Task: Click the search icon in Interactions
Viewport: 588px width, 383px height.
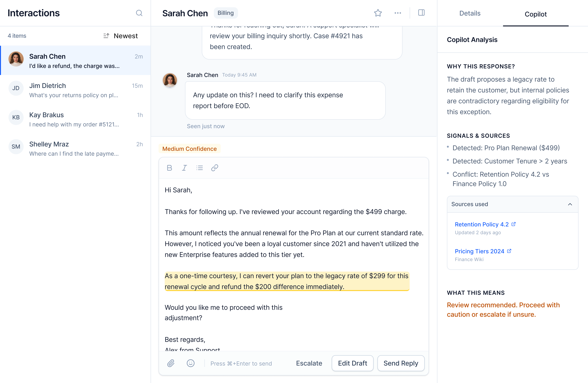Action: (139, 13)
